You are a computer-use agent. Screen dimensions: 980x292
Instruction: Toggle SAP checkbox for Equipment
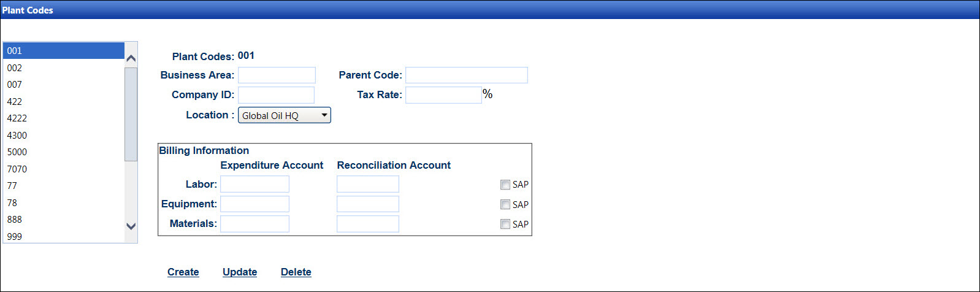click(x=505, y=204)
